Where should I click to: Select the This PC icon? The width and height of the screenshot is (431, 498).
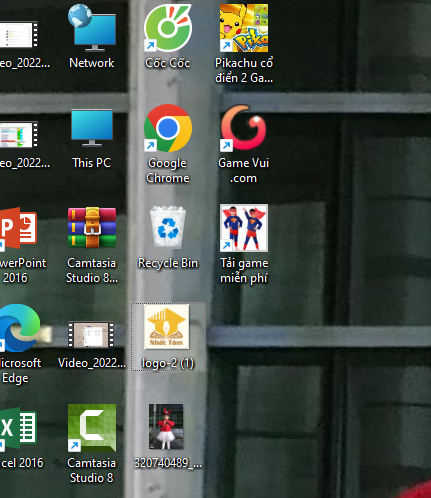(92, 128)
